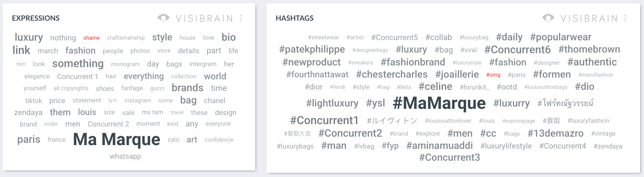The image size is (644, 177).
Task: Choose the "something" expression word
Action: pos(78,64)
